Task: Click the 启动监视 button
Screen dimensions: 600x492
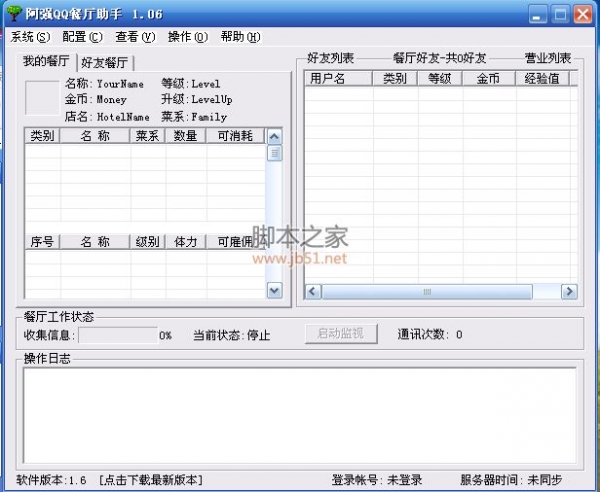Action: 341,334
